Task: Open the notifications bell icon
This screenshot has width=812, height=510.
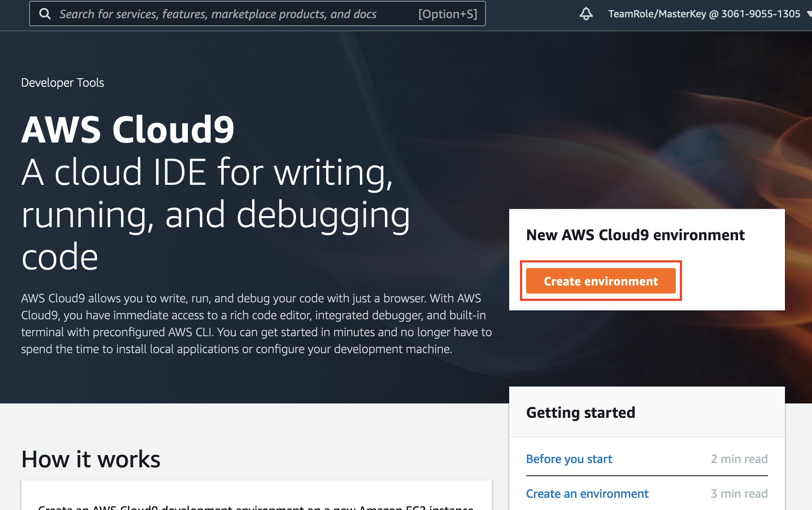Action: click(586, 14)
